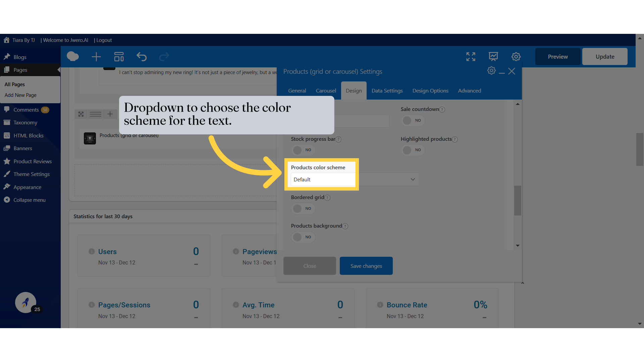Add new element with plus icon
644x362 pixels.
96,57
